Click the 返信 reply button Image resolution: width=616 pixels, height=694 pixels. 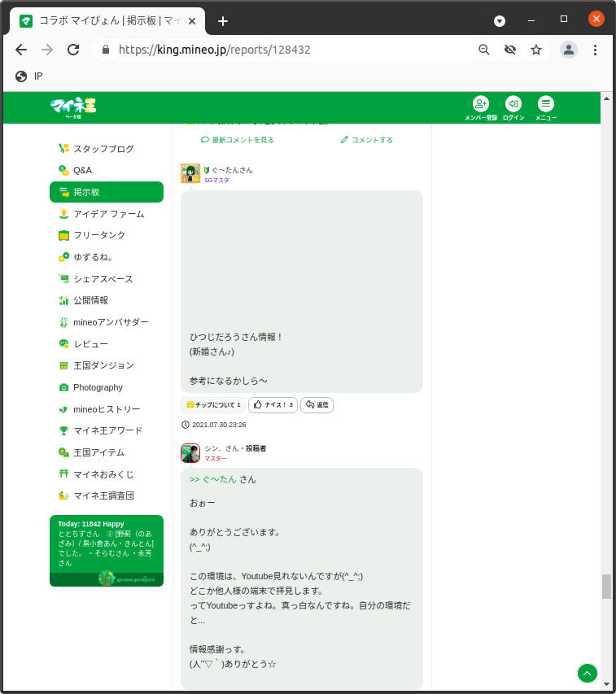[317, 404]
